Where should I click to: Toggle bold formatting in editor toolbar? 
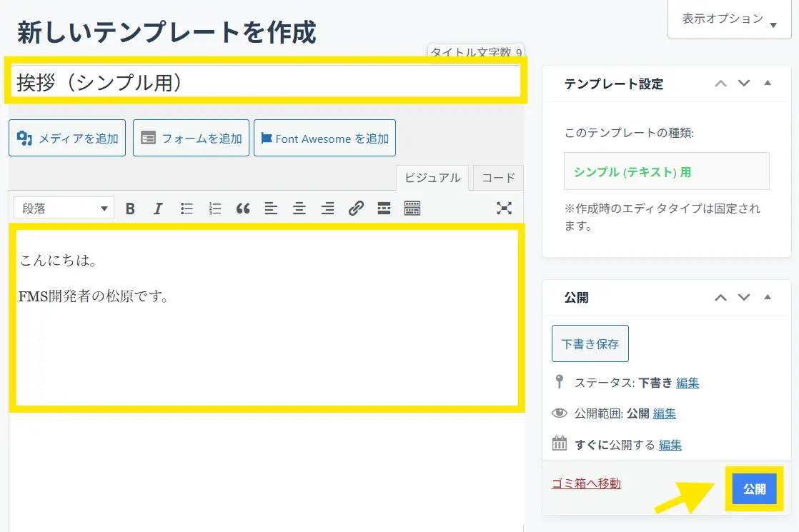click(x=130, y=209)
